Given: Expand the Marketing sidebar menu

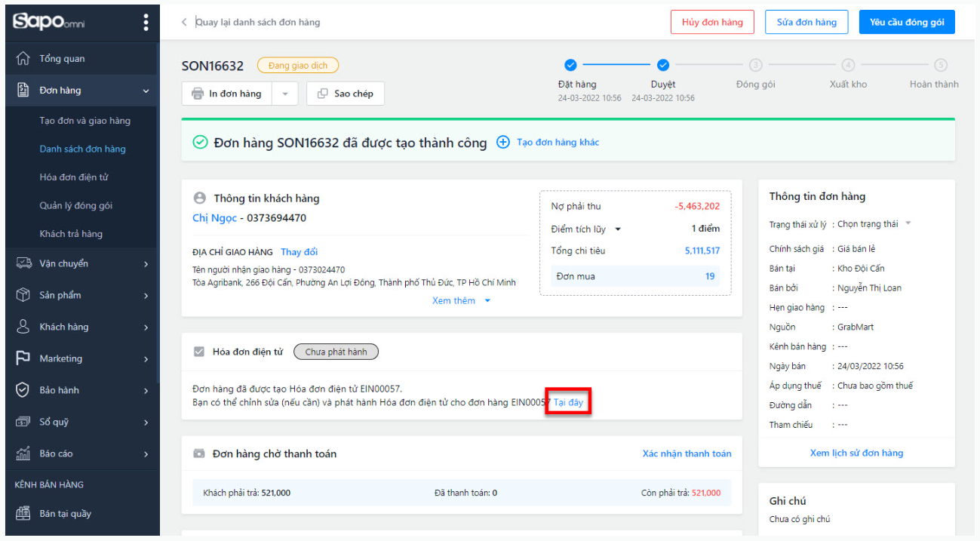Looking at the screenshot, I should pyautogui.click(x=146, y=359).
